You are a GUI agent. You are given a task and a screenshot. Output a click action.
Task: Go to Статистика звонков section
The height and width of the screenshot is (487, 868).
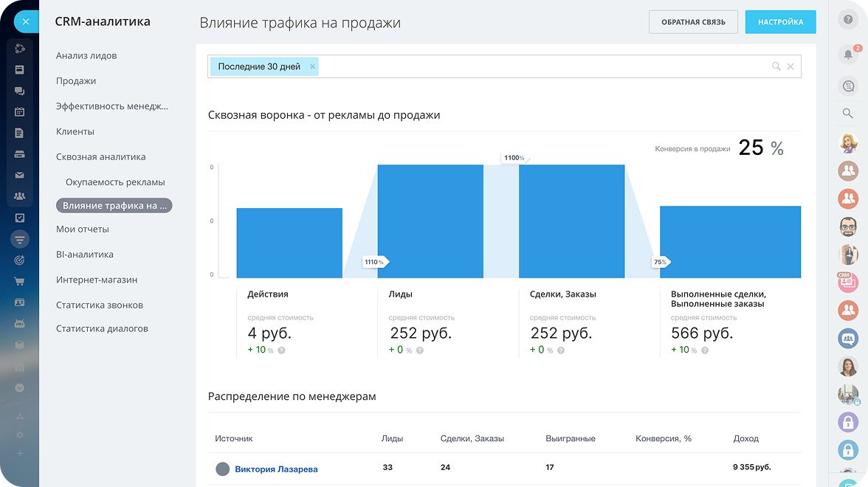(x=100, y=305)
